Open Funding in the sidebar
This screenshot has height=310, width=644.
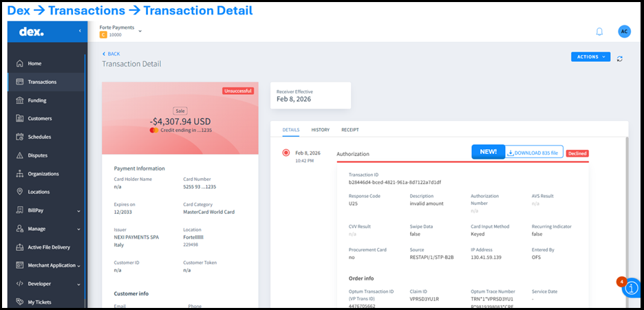click(x=37, y=100)
